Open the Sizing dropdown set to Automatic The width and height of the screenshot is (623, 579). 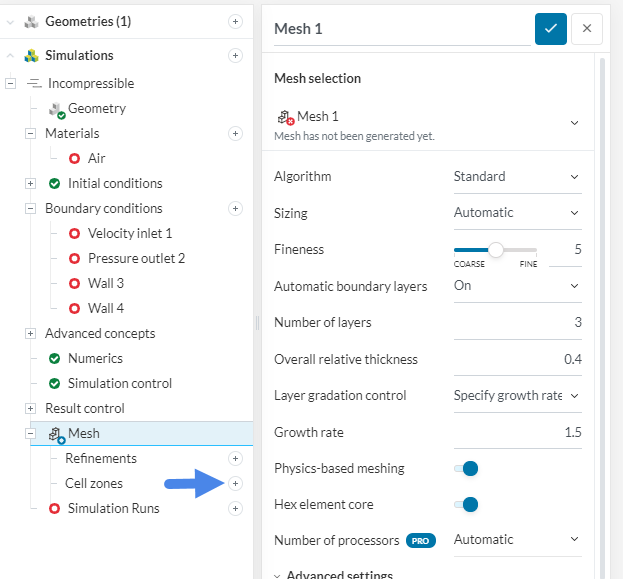516,212
